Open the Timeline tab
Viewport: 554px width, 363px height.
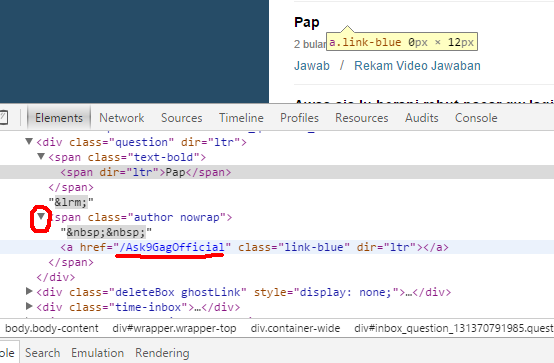pos(241,118)
